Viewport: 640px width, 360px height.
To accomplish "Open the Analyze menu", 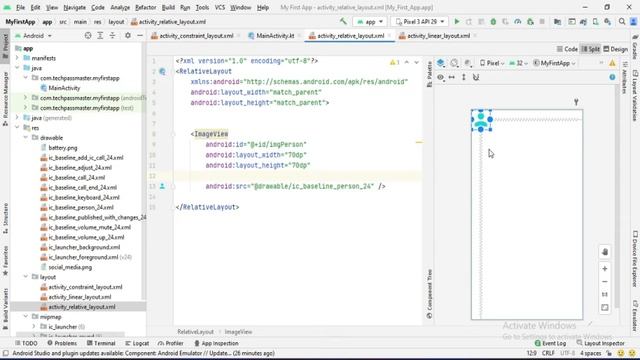I will [x=120, y=7].
